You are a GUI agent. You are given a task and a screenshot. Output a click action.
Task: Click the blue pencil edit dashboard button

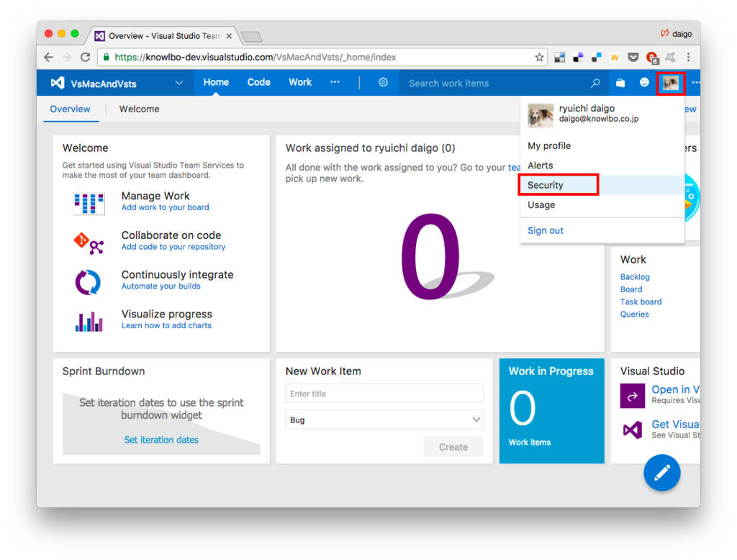[x=662, y=472]
